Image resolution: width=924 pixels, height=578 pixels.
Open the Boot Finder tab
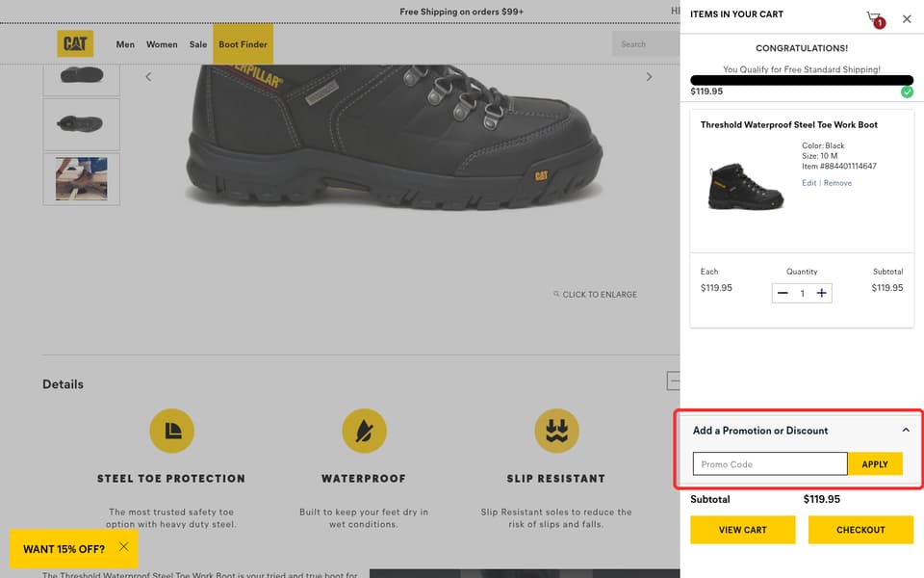243,44
